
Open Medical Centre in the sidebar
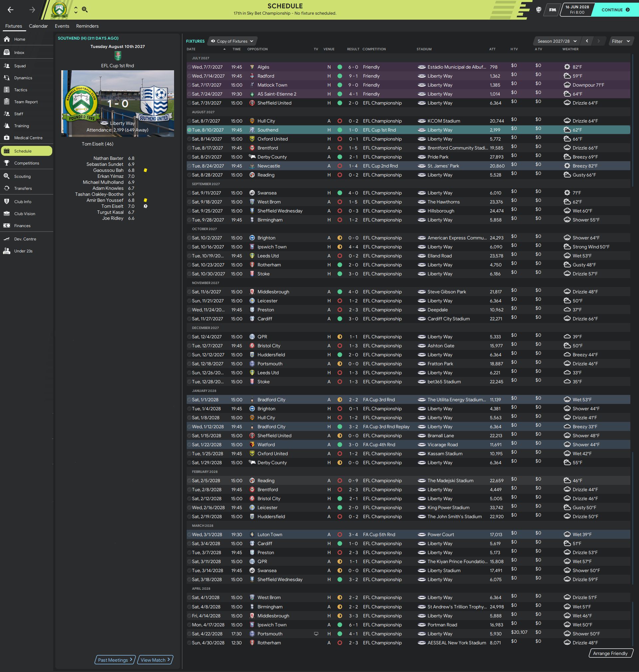coord(27,138)
